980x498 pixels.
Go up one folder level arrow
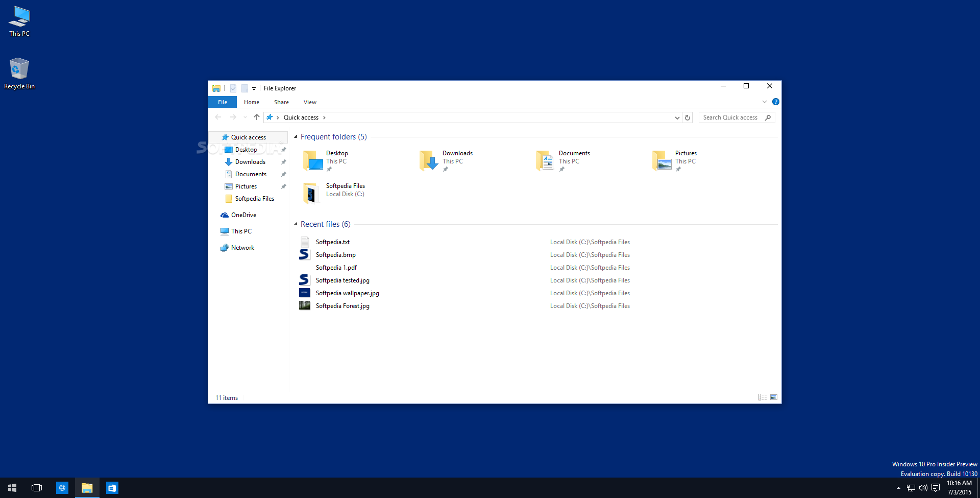click(257, 117)
